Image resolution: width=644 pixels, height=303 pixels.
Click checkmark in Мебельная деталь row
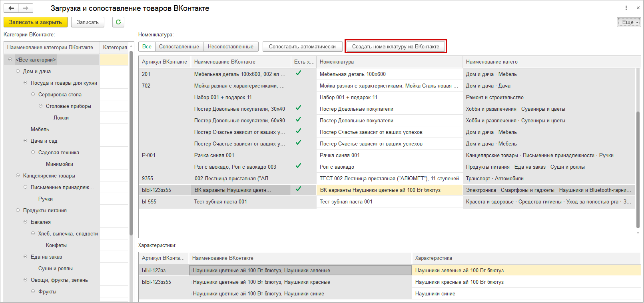click(298, 73)
